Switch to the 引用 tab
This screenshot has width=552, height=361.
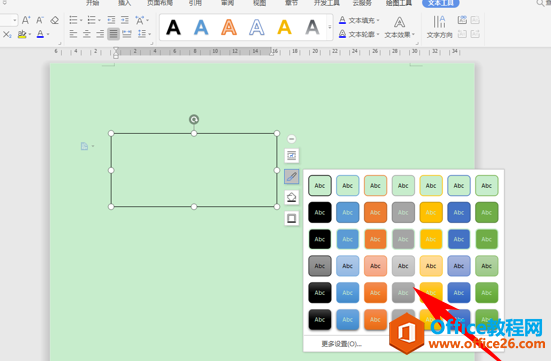tap(195, 3)
